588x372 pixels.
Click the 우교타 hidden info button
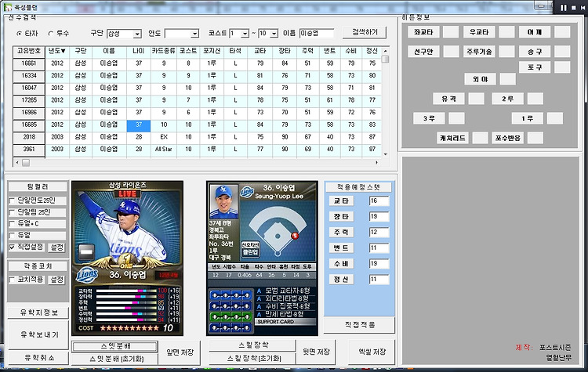[x=479, y=32]
